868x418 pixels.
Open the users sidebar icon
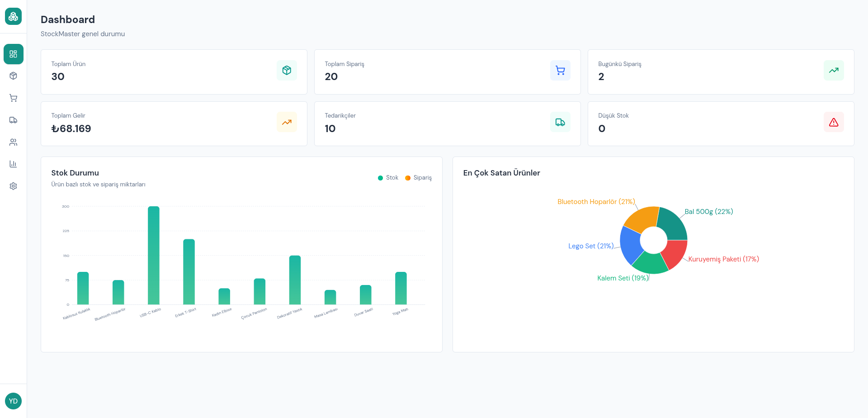[13, 142]
